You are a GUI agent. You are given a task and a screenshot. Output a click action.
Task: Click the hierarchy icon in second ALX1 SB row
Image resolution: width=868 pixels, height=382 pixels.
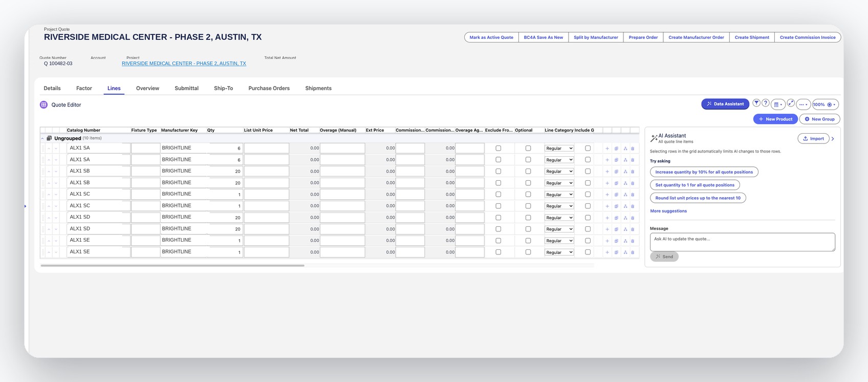pos(625,183)
